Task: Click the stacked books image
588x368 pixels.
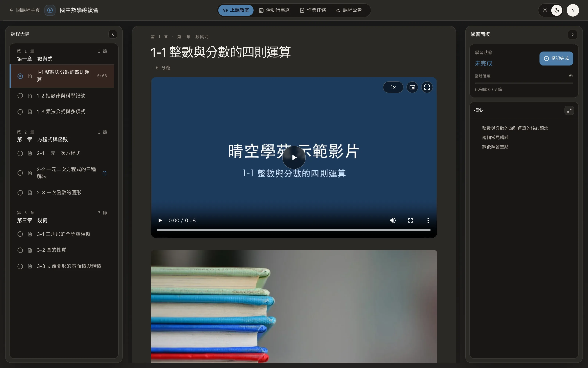Action: 294,306
